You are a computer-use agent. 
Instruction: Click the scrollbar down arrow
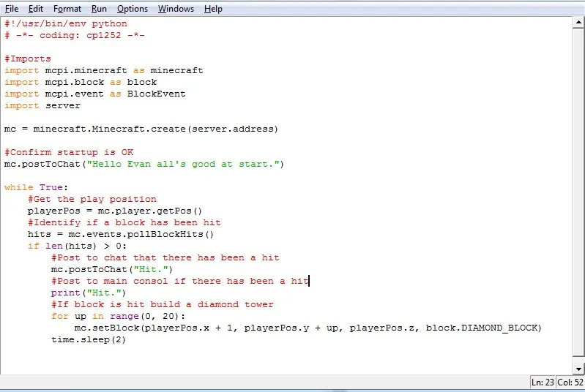coord(578,368)
